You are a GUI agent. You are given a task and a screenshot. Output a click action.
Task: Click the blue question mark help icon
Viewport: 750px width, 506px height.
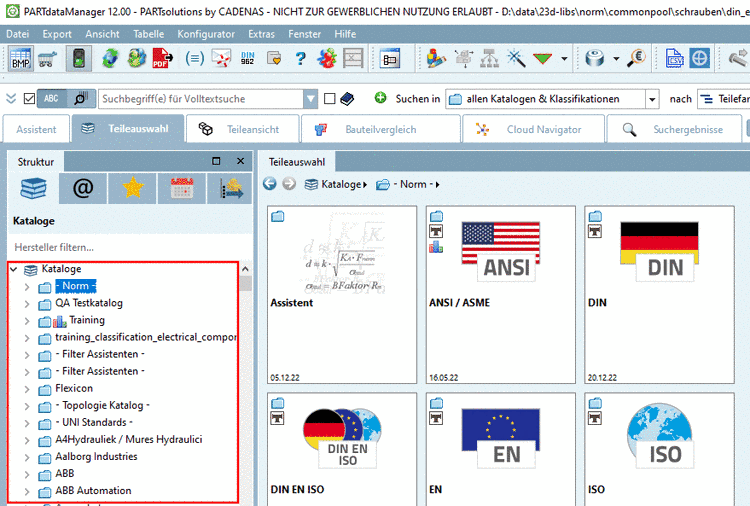click(x=300, y=59)
